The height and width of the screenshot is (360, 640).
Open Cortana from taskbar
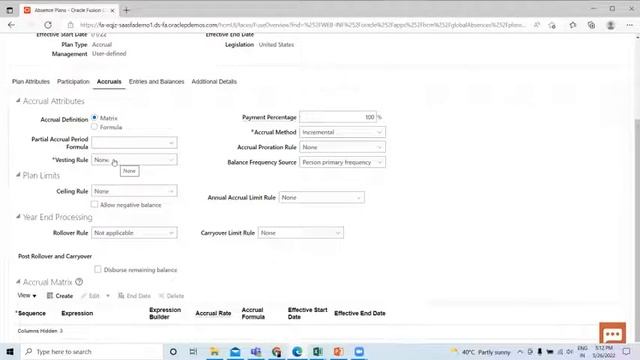[173, 351]
